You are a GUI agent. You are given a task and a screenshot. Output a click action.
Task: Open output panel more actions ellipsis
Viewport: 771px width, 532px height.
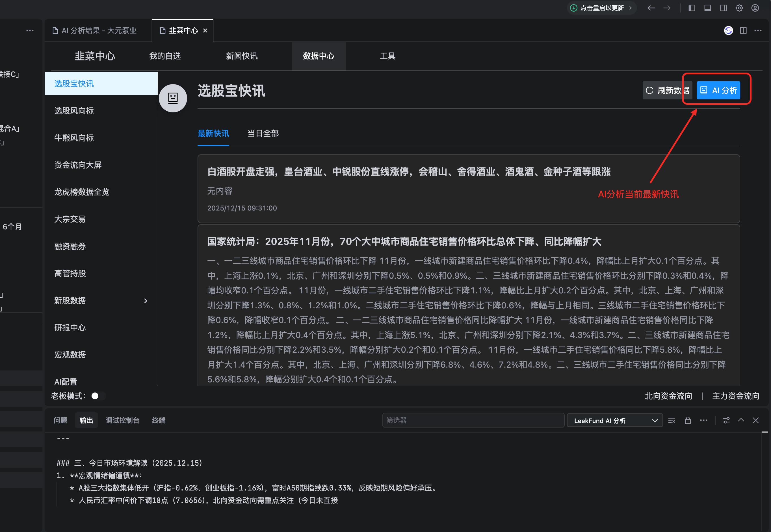[x=704, y=420]
